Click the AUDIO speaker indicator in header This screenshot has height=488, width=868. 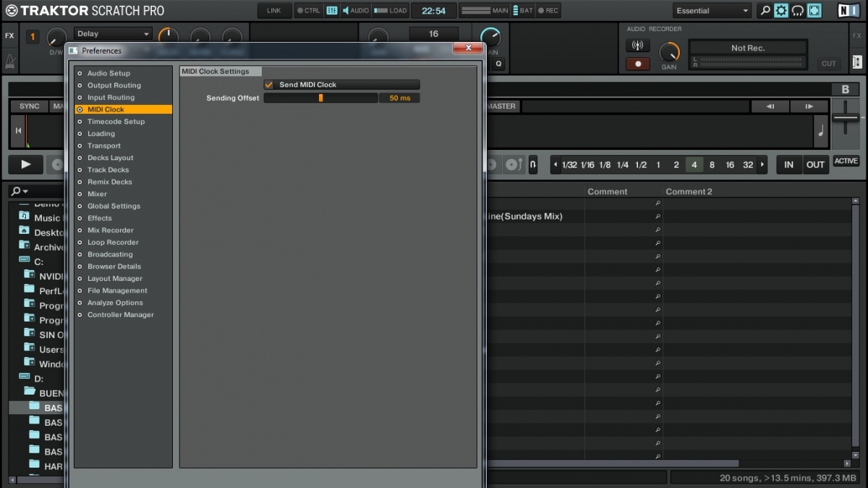(x=355, y=11)
